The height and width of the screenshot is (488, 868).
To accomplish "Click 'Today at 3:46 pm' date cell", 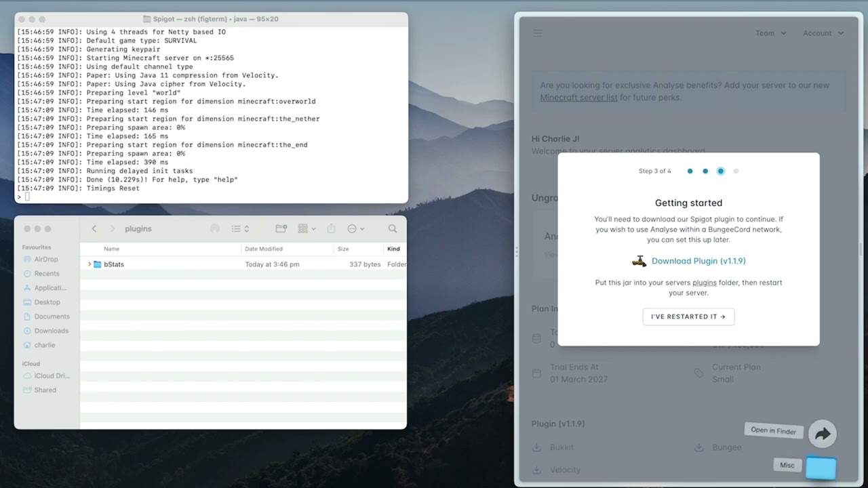I will pyautogui.click(x=272, y=264).
